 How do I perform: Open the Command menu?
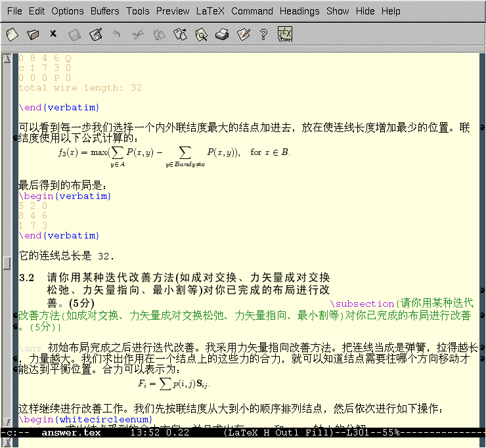(252, 11)
